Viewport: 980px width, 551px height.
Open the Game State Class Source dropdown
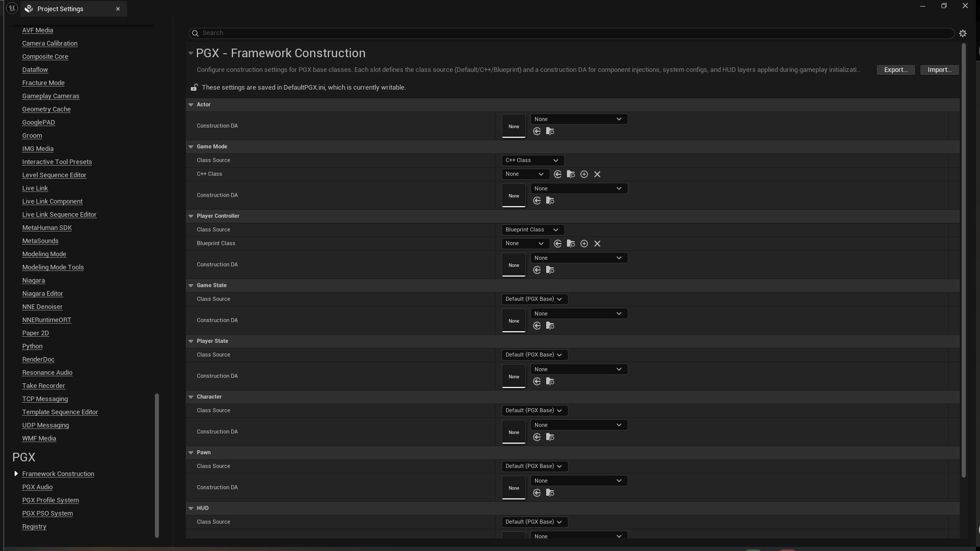coord(534,299)
